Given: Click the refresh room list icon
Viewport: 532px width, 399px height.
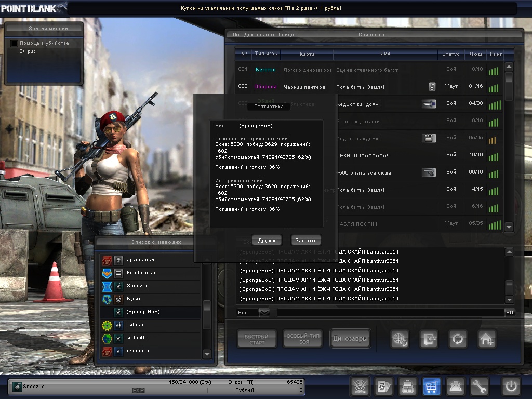Looking at the screenshot, I should 458,339.
